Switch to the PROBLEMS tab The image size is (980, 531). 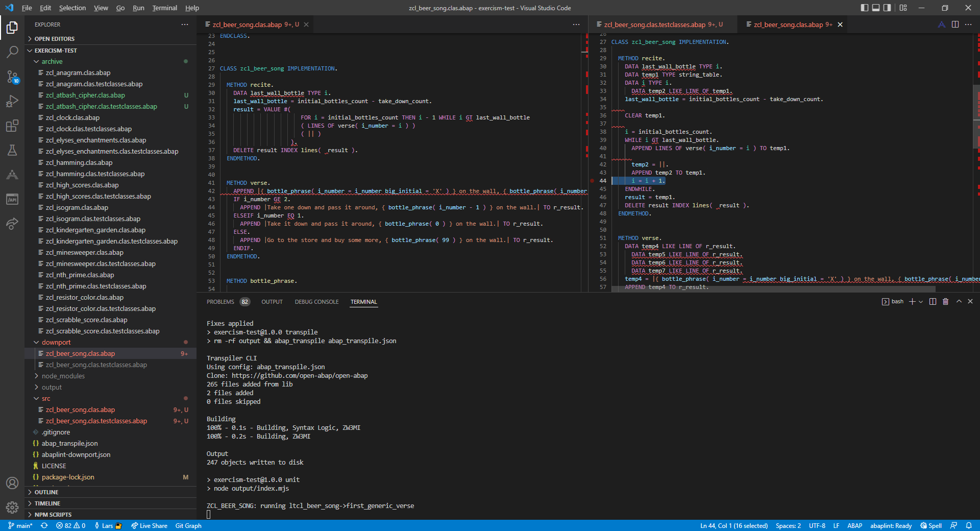point(220,302)
